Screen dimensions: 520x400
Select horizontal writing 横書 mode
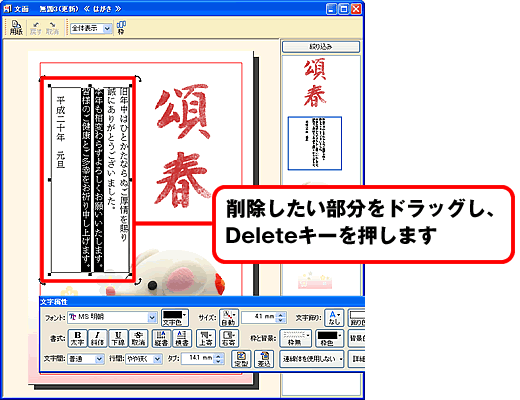coord(182,338)
